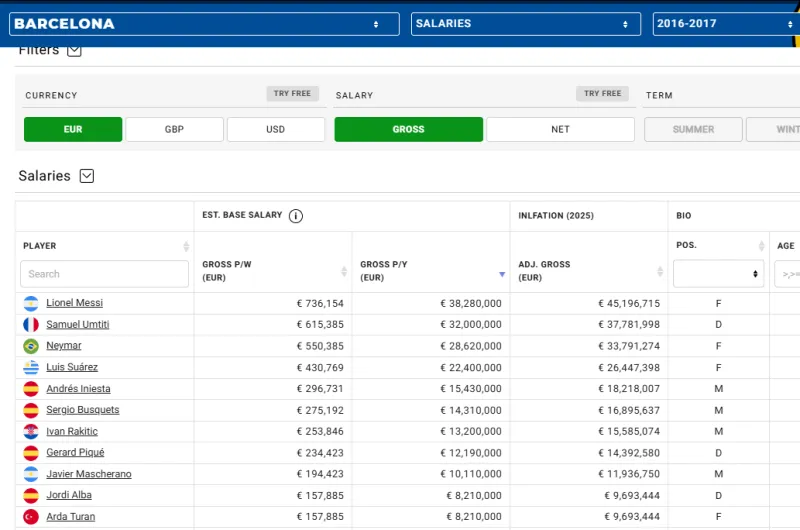The width and height of the screenshot is (800, 530).
Task: Click the INFLATION (2025) column header
Action: [x=556, y=216]
